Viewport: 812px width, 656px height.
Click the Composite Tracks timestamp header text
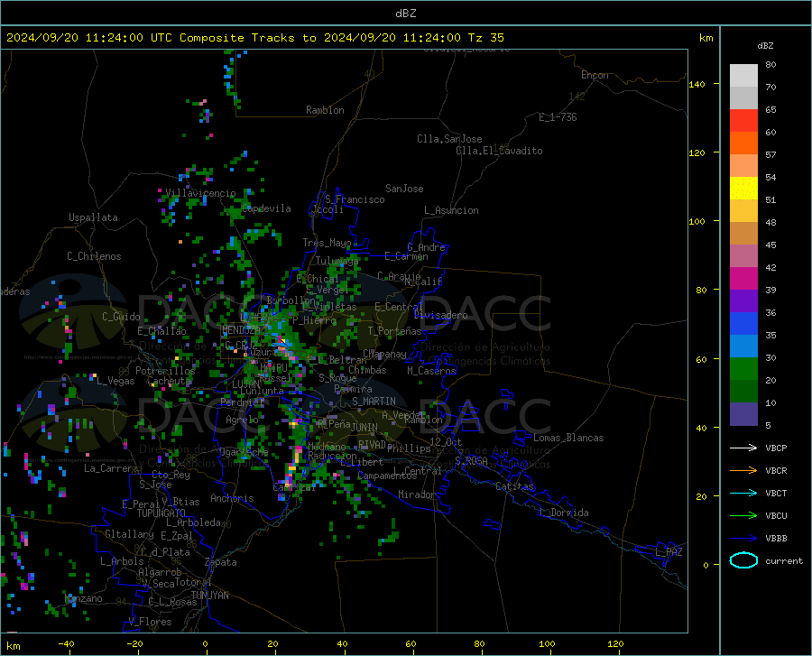point(254,38)
